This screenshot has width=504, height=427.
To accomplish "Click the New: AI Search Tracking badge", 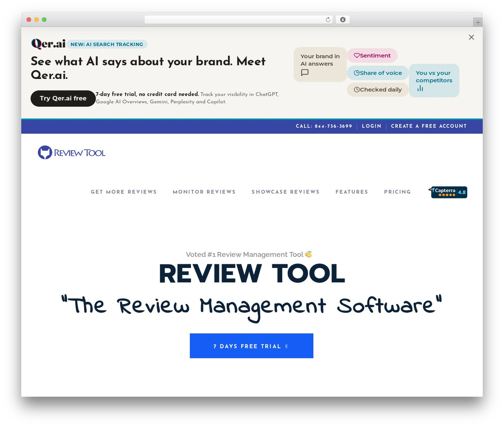I will [x=107, y=44].
